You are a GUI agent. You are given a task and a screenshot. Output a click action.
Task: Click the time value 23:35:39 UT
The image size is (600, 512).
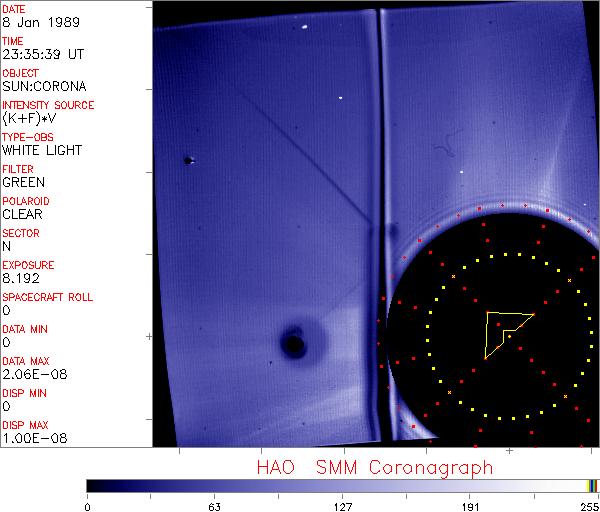pyautogui.click(x=41, y=54)
